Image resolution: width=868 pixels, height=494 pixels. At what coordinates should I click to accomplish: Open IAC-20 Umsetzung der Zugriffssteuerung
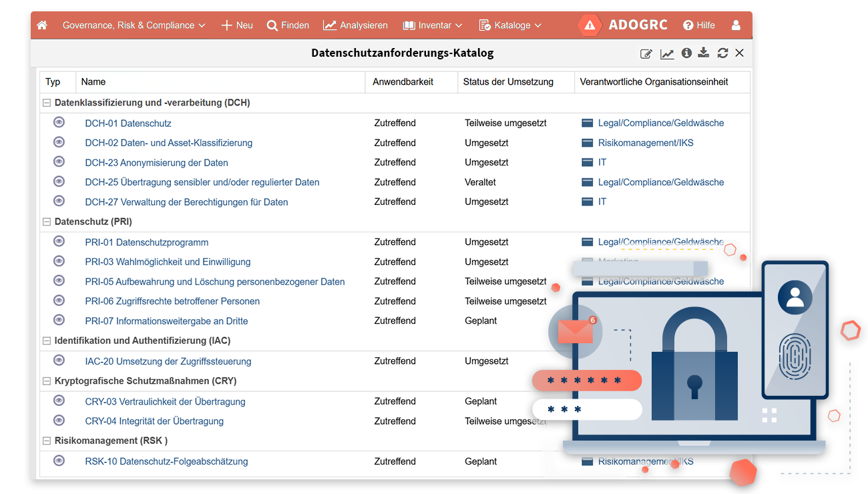pos(168,361)
